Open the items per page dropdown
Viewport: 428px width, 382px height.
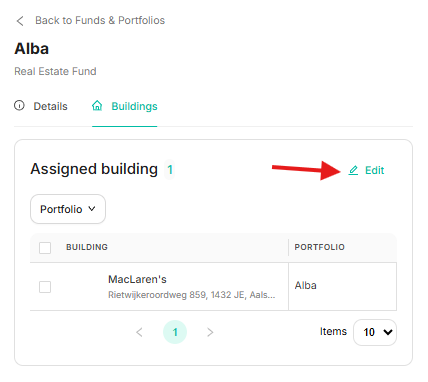tap(375, 332)
